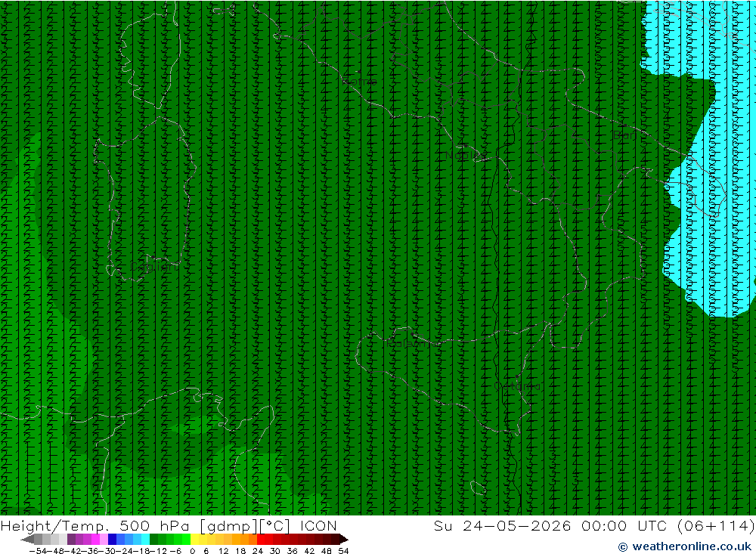This screenshot has width=756, height=554.
Task: Click the Palermo city label on Sicily
Action: [414, 343]
